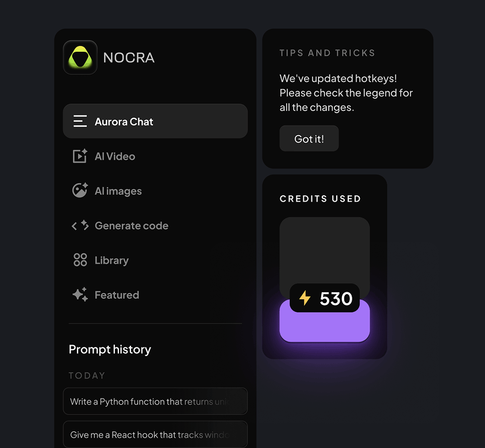Select the Aurora Chat icon in sidebar
The width and height of the screenshot is (485, 448).
[79, 121]
